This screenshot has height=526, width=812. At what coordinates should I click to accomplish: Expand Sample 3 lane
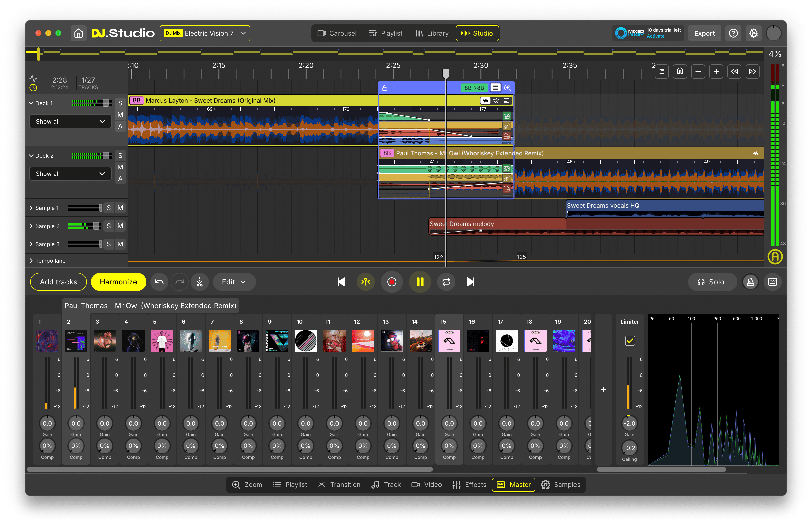tap(31, 244)
